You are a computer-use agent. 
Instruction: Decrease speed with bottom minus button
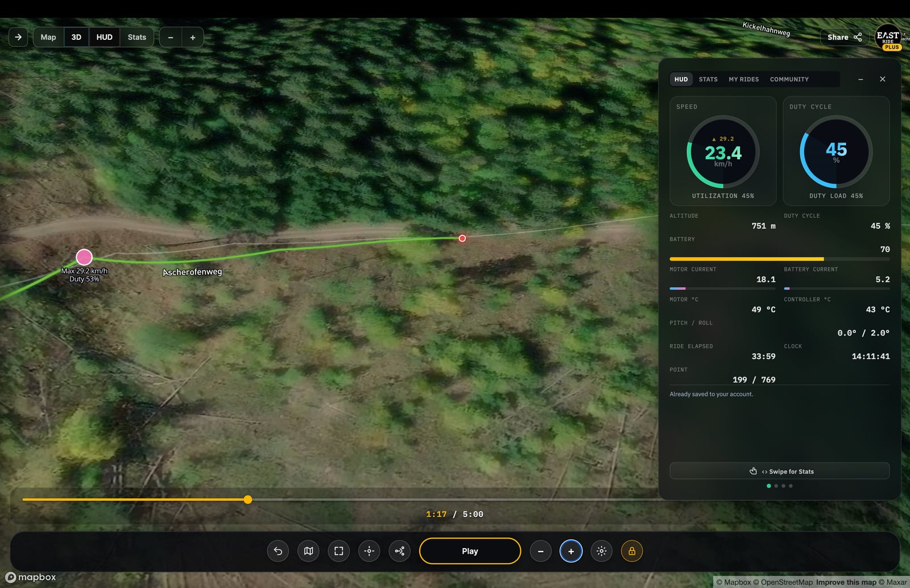tap(540, 551)
